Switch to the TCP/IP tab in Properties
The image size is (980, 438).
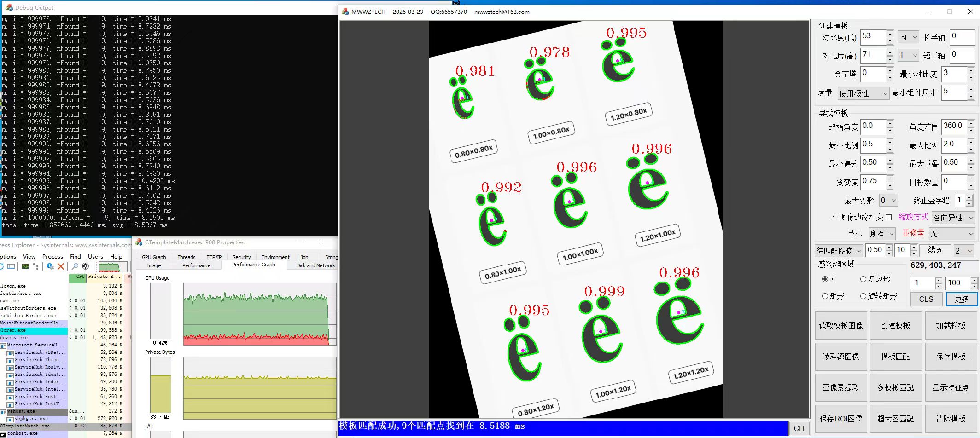coord(214,257)
